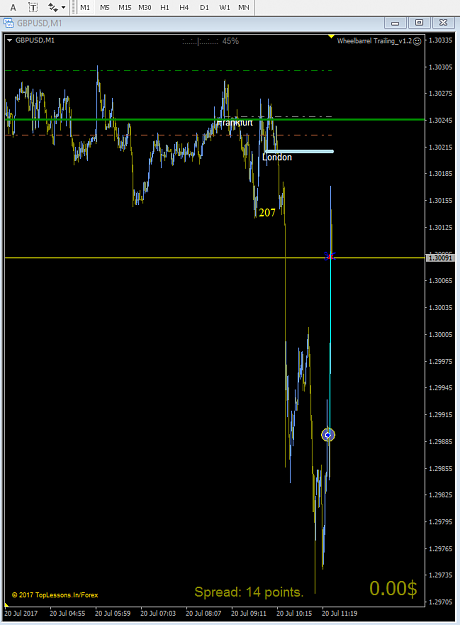The width and height of the screenshot is (460, 625).
Task: Select the London session label
Action: 277,157
